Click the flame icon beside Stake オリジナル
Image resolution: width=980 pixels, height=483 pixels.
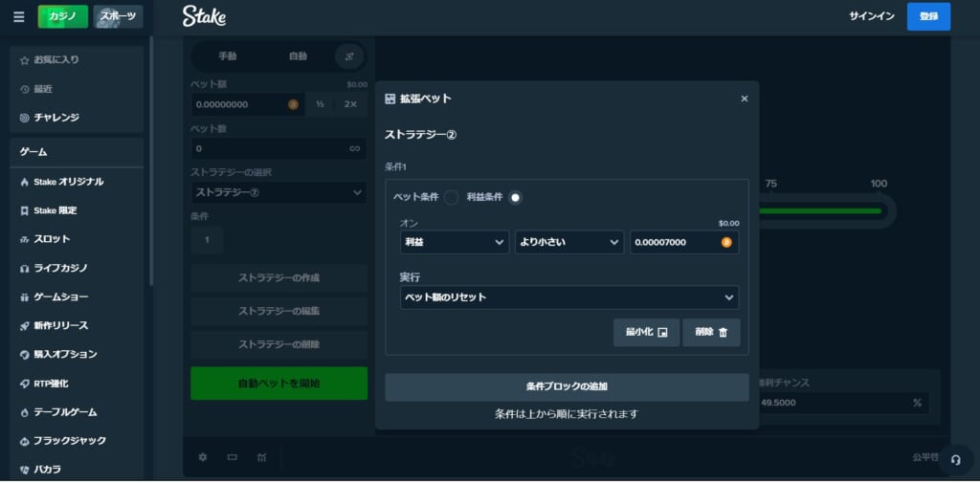pos(24,183)
